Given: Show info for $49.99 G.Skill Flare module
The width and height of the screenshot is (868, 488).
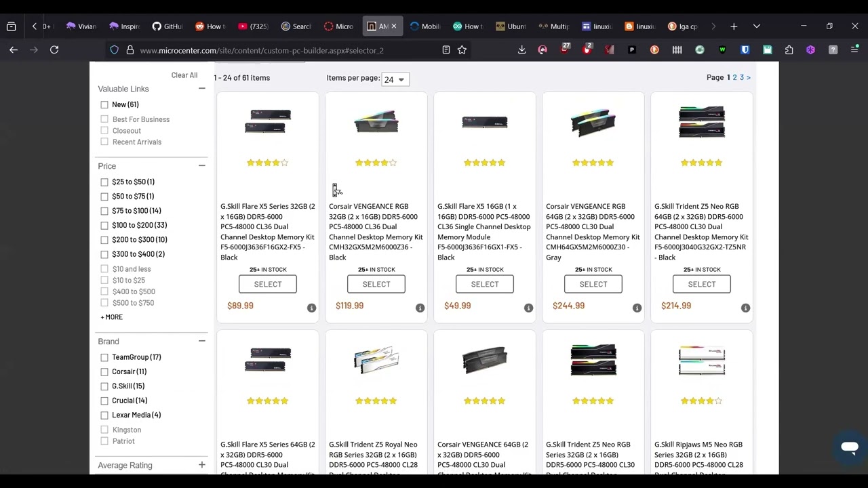Looking at the screenshot, I should click(x=528, y=308).
